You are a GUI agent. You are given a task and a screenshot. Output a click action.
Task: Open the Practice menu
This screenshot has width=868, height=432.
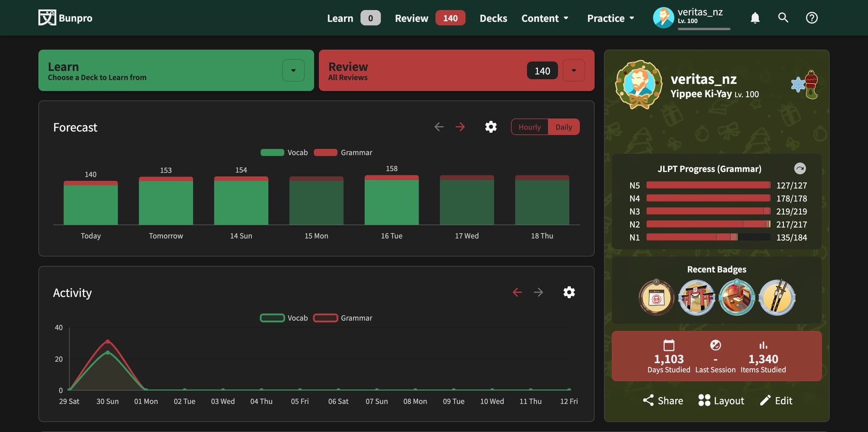610,18
